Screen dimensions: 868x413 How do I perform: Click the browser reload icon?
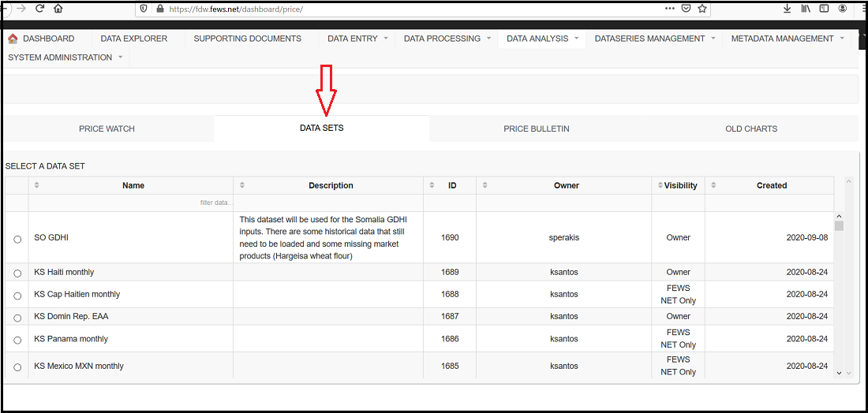tap(39, 9)
